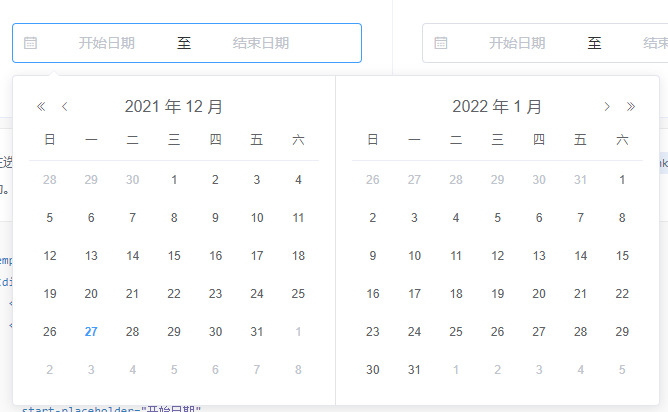The height and width of the screenshot is (412, 668).
Task: Jump to next year with double-right arrow
Action: 631,107
